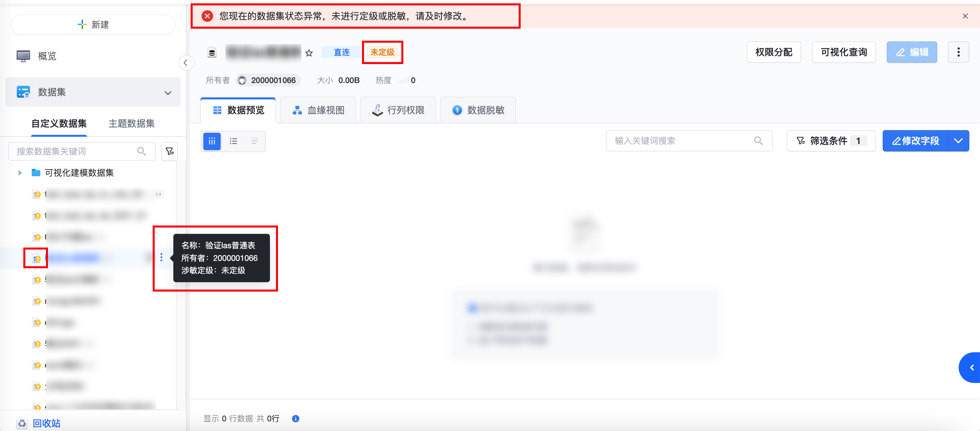
Task: Expand the 可视化建模数据集 folder
Action: (x=20, y=173)
